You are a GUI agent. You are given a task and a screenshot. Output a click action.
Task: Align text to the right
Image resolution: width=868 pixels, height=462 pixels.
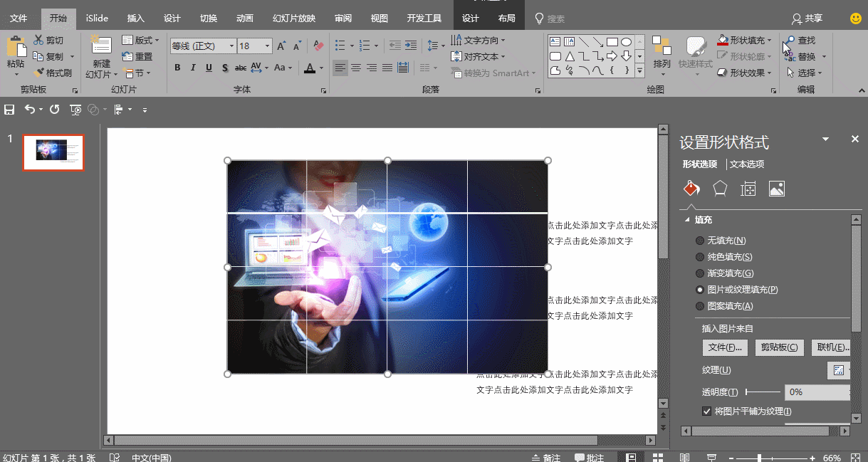[x=372, y=68]
